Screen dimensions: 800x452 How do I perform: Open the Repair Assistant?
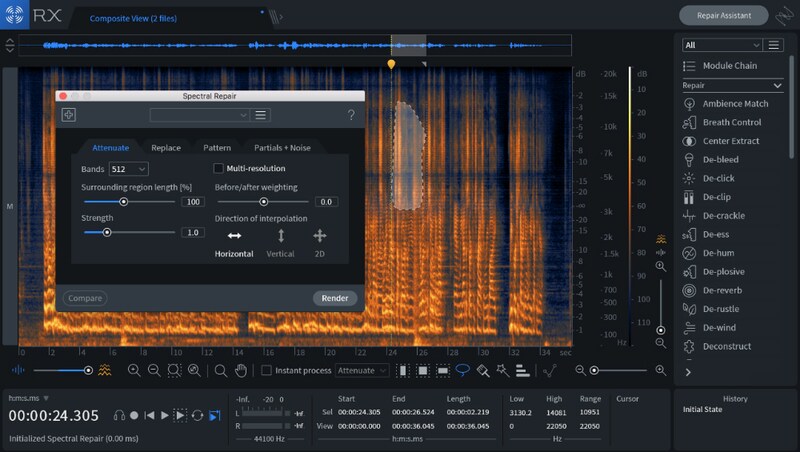pos(723,15)
